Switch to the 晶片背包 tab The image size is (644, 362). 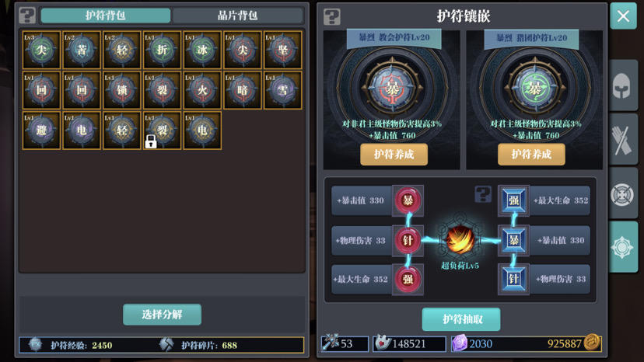pos(237,16)
